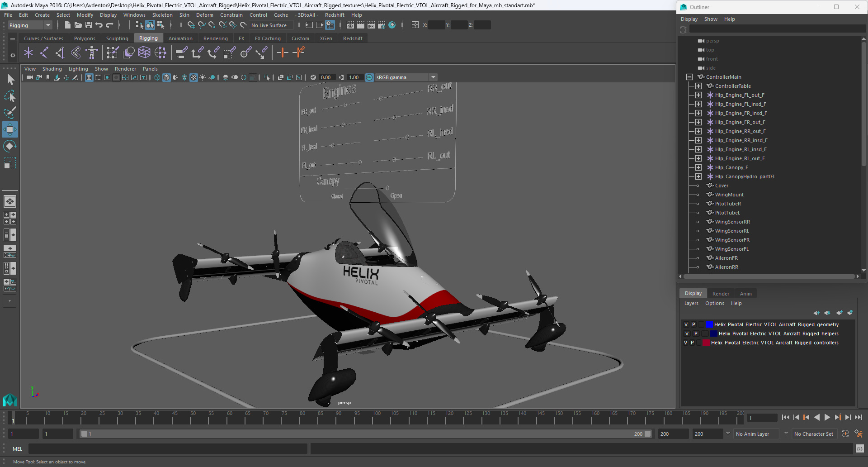Click the Parent Constraint shelf icon
This screenshot has width=868, height=467.
[182, 53]
